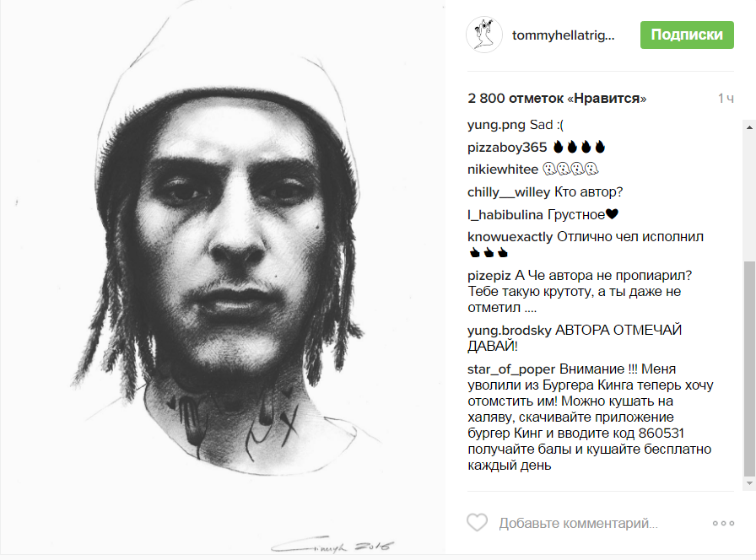Open star_of_poper commenter profile
756x560 pixels.
coord(511,369)
